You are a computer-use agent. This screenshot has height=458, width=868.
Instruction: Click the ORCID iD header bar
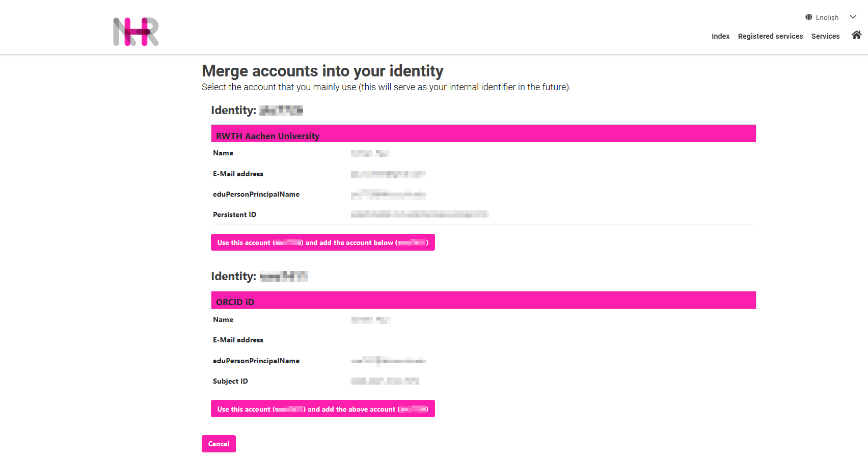pos(483,300)
